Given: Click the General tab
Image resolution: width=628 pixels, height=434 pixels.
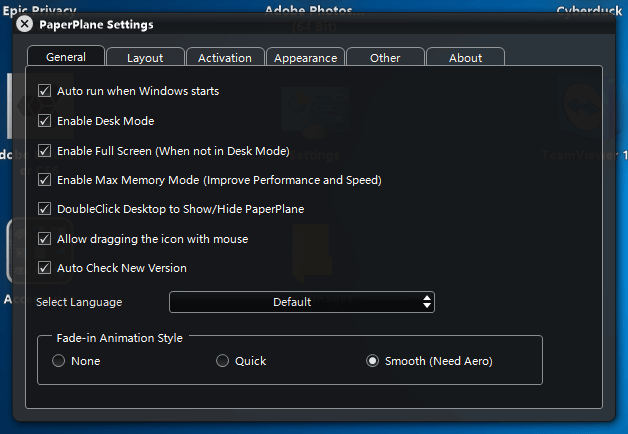Looking at the screenshot, I should pos(65,57).
